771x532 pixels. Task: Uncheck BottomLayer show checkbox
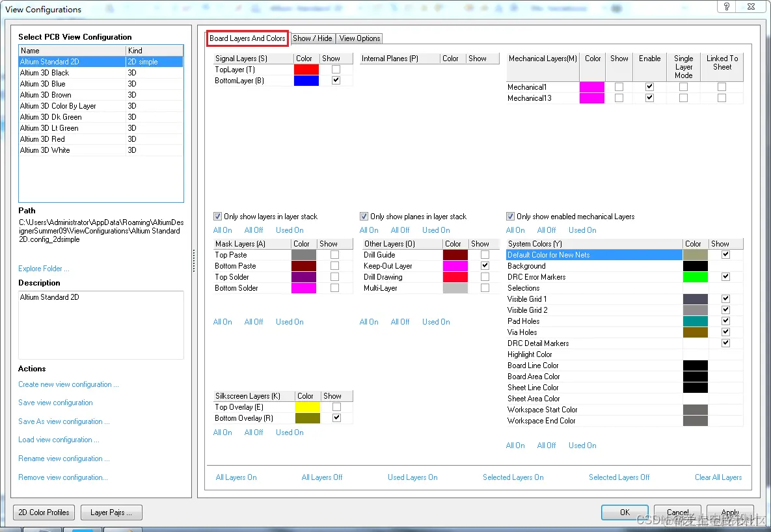pos(336,80)
